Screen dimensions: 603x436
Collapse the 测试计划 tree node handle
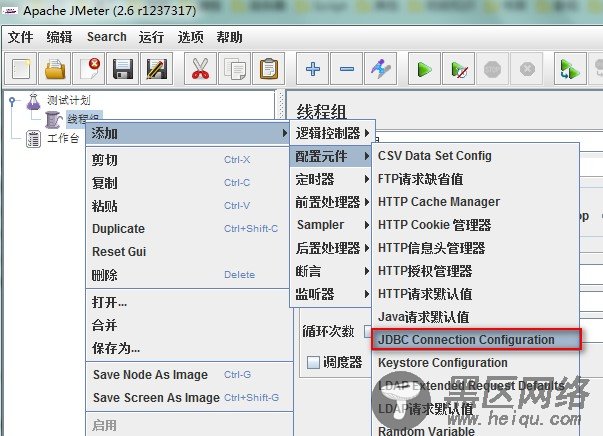(12, 101)
